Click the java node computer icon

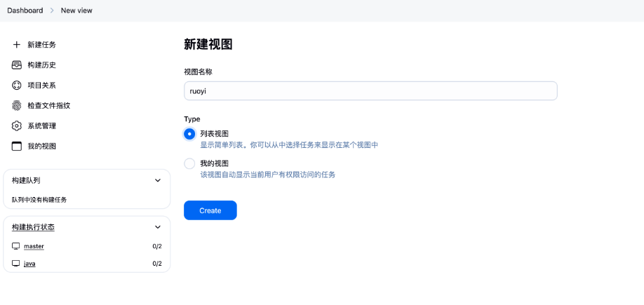(16, 264)
